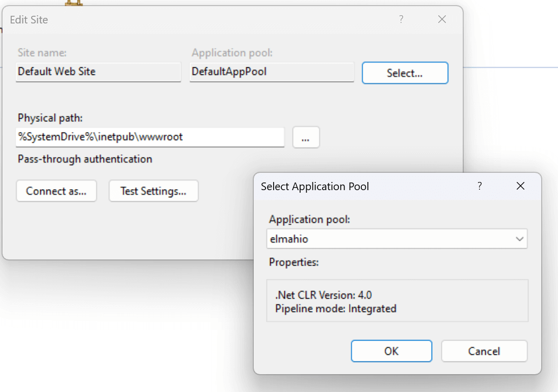
Task: Click the elmahio combo box value
Action: pos(397,239)
